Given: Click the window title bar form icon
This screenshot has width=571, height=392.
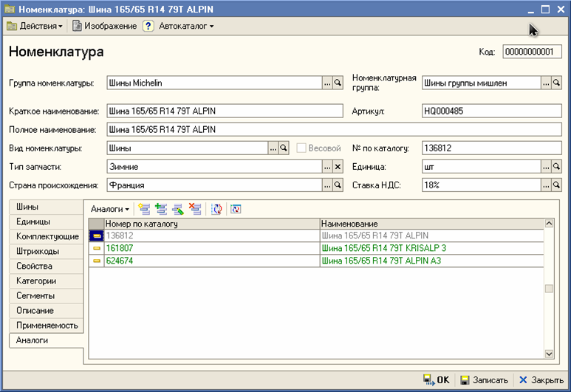Looking at the screenshot, I should (x=10, y=9).
